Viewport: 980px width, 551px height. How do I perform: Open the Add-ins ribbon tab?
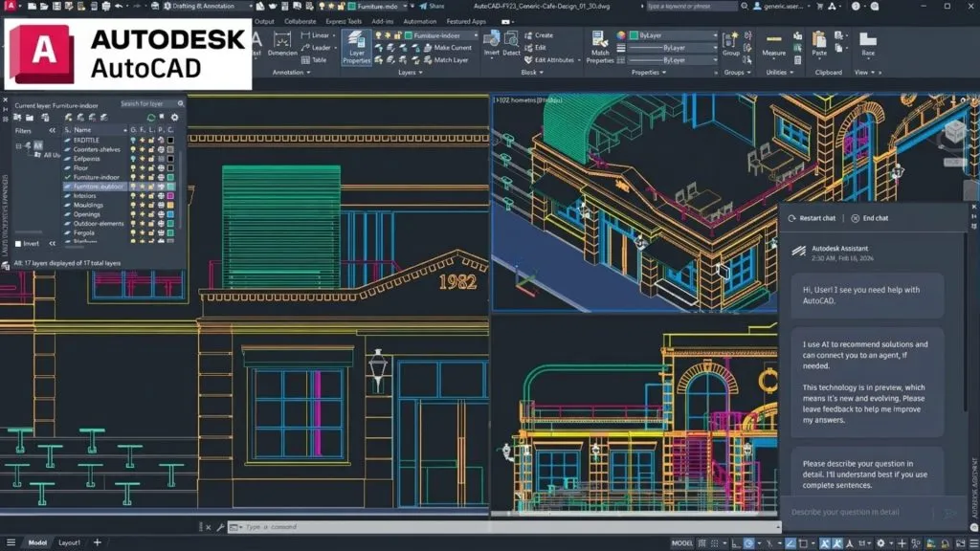[383, 21]
